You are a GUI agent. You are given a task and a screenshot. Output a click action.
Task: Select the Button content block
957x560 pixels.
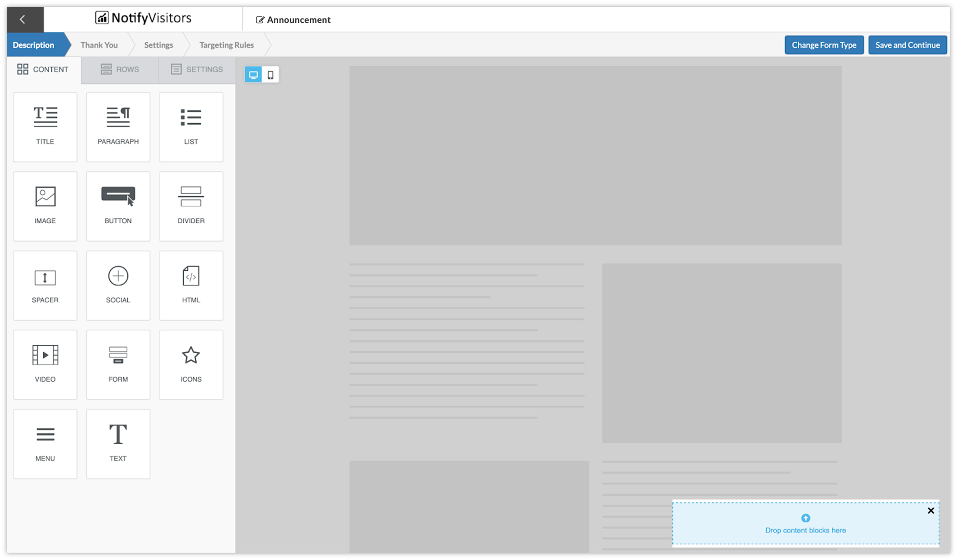click(118, 206)
